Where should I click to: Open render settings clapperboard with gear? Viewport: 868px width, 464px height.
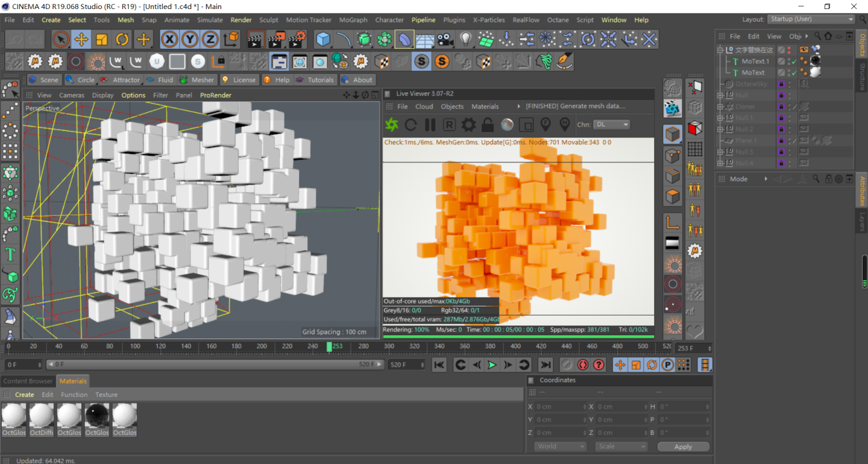(297, 40)
